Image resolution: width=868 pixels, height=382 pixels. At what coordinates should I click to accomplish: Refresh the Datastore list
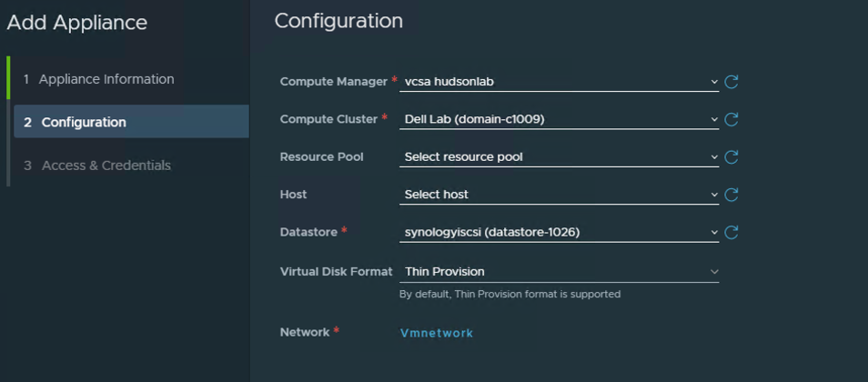tap(732, 233)
